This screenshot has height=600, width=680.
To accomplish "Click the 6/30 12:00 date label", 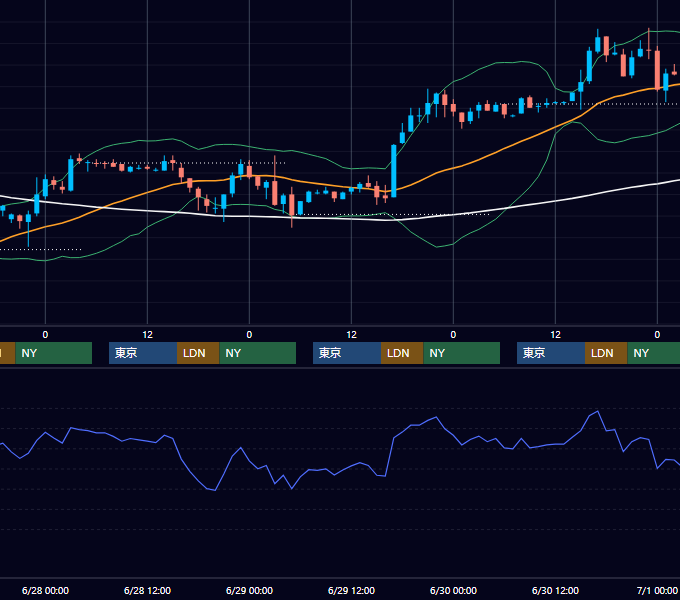I will click(x=555, y=590).
